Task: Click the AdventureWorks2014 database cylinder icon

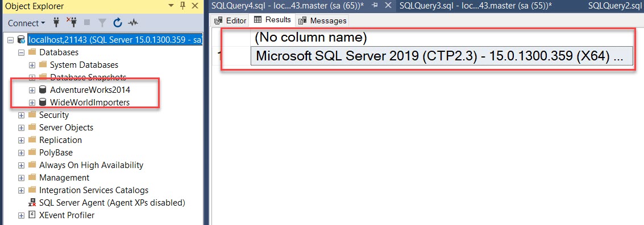Action: point(43,89)
